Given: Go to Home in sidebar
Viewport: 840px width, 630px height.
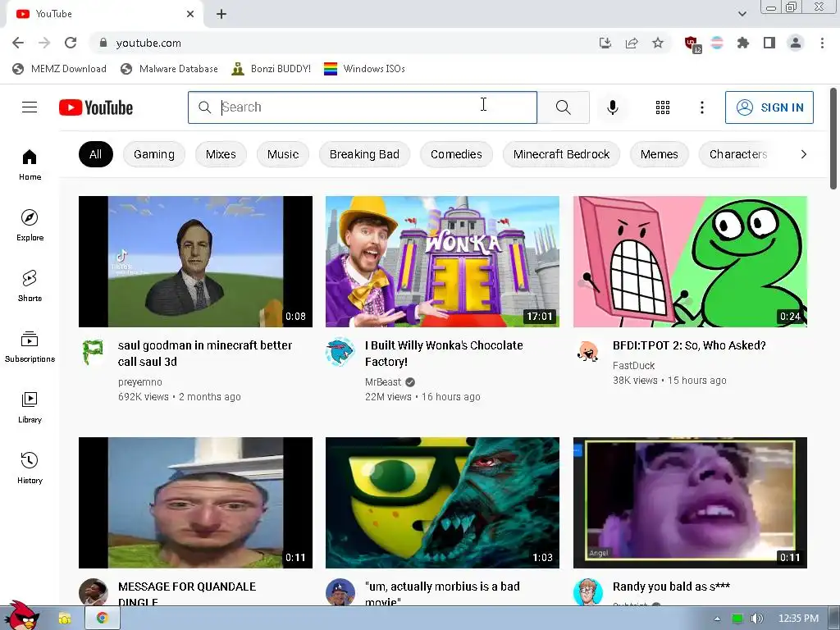Looking at the screenshot, I should (x=30, y=164).
